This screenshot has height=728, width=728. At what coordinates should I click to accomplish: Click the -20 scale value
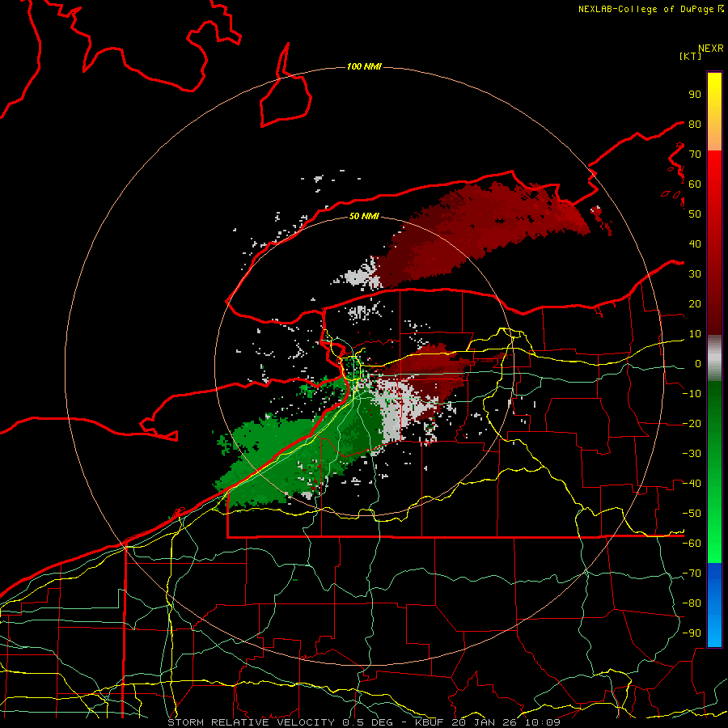pyautogui.click(x=692, y=423)
